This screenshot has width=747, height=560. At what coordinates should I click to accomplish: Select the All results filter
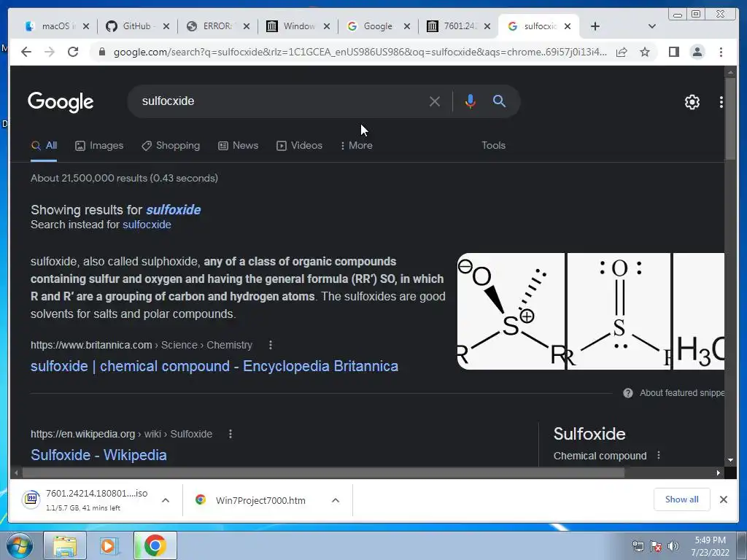coord(44,145)
